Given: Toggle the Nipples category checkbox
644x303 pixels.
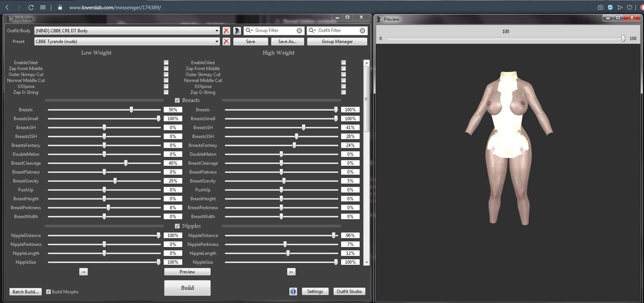Looking at the screenshot, I should (x=177, y=226).
